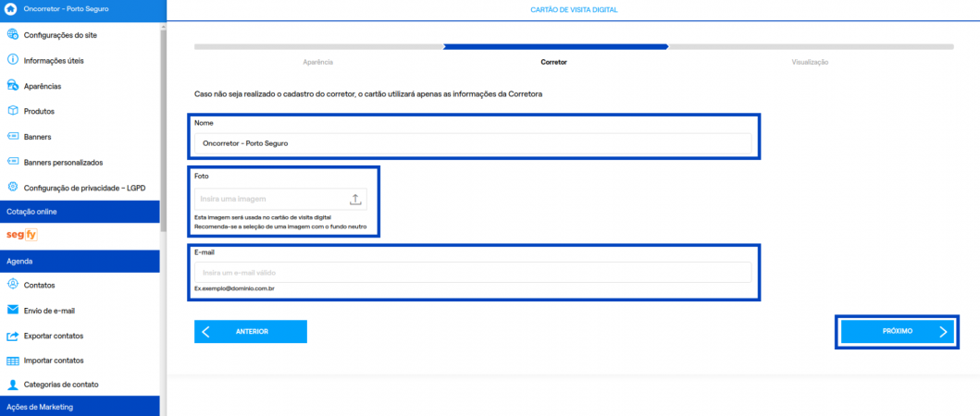This screenshot has height=416, width=980.
Task: Click the Ex.exemplo@dominio.com.br hint text
Action: [235, 289]
